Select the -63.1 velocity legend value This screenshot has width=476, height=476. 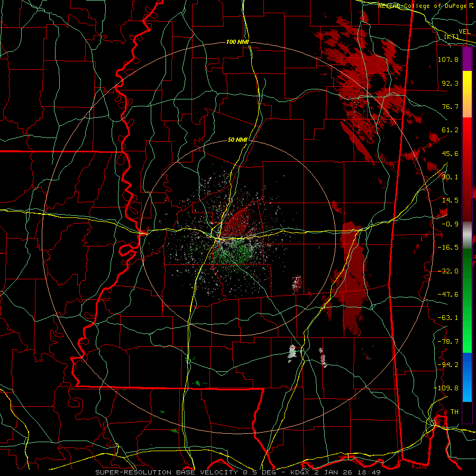point(448,318)
